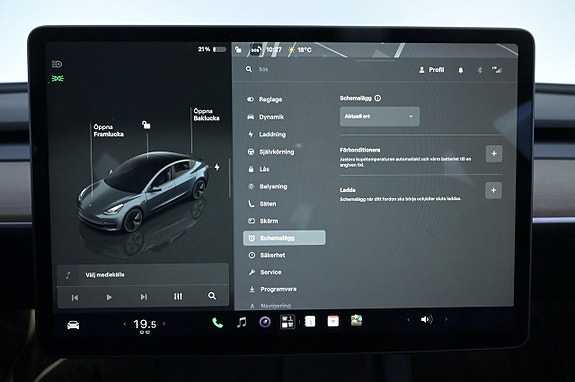Click the search magnifier icon in settings
Viewport: 575px width, 382px height.
tap(249, 69)
